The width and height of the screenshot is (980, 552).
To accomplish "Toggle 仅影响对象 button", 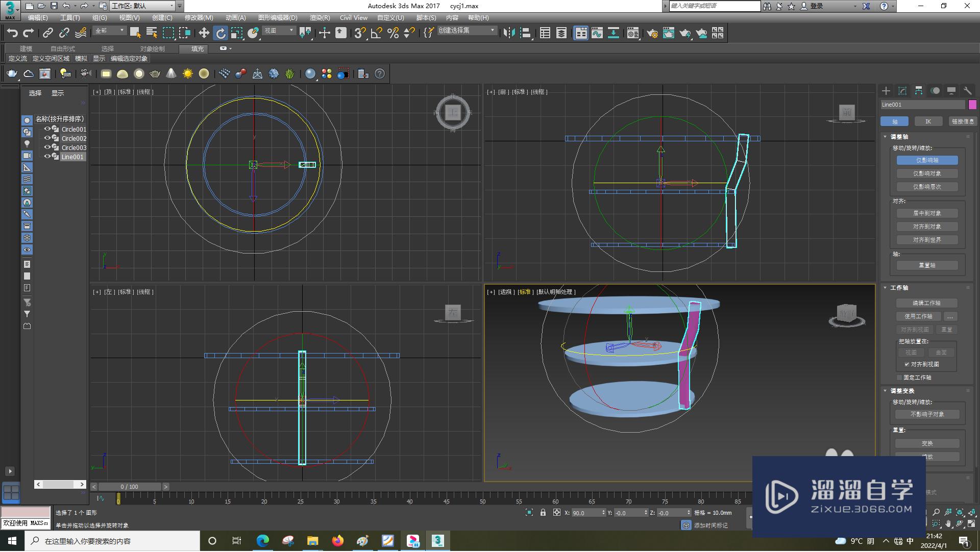I will tap(927, 173).
